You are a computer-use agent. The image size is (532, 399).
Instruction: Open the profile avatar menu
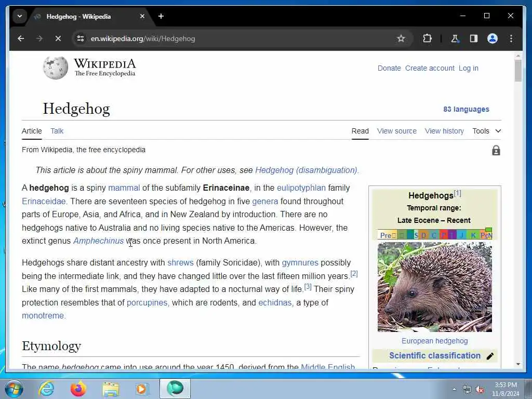coord(493,38)
